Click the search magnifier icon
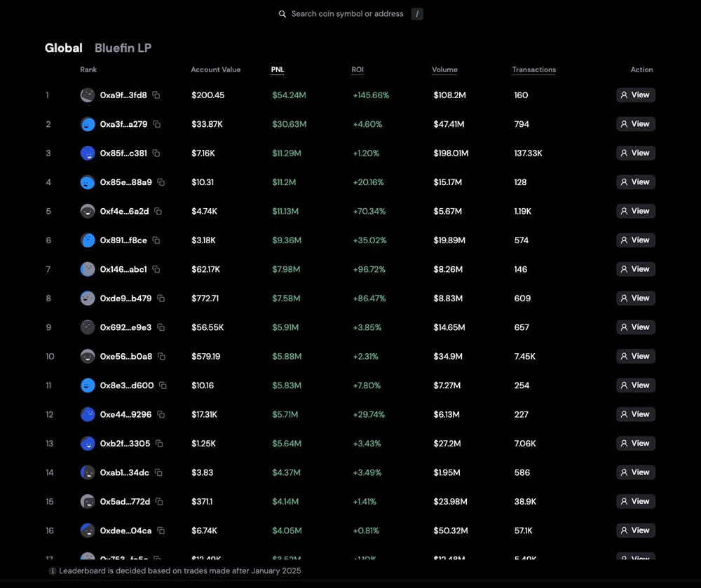Viewport: 701px width, 588px height. [x=283, y=14]
